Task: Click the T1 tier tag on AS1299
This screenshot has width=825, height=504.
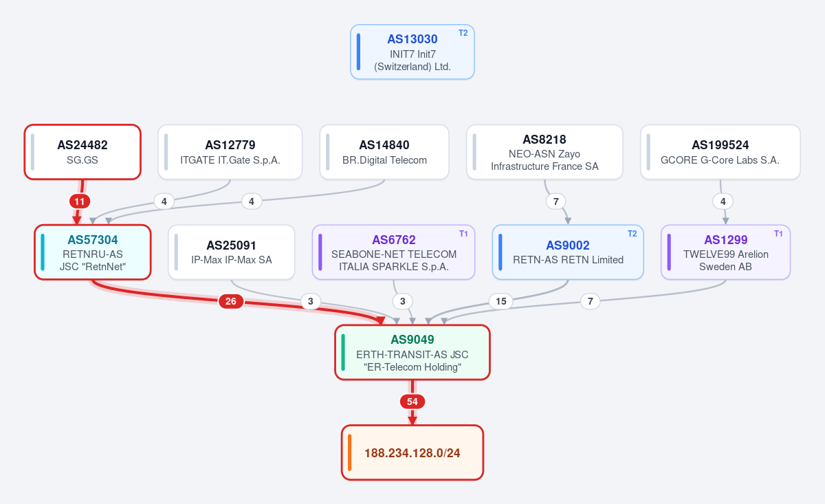Action: click(x=779, y=234)
